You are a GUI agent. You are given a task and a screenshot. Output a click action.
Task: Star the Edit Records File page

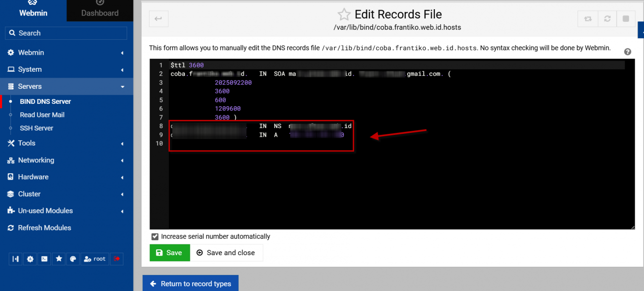tap(344, 15)
